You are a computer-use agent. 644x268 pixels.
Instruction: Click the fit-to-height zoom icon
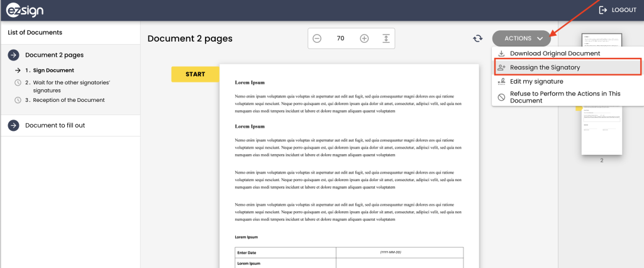pos(386,38)
